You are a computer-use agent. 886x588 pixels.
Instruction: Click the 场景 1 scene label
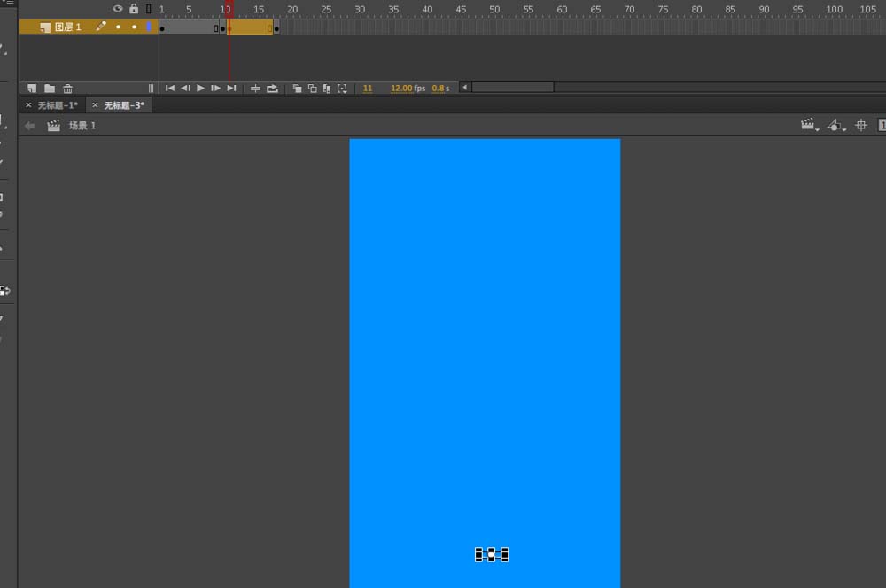(82, 126)
